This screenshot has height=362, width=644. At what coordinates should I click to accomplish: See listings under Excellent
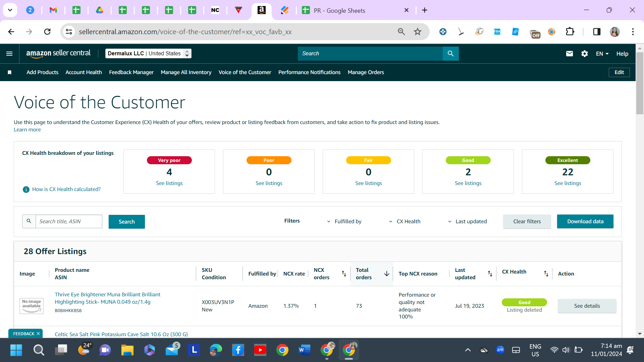(568, 183)
